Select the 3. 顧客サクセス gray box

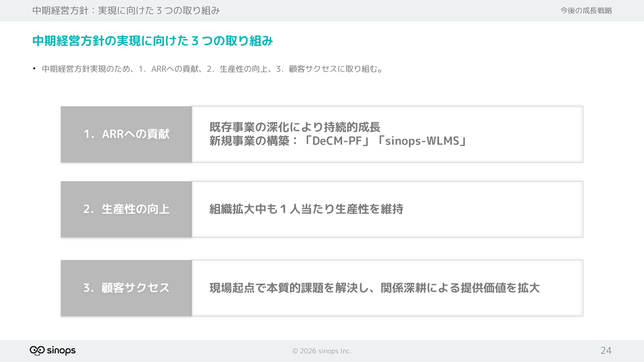coord(126,288)
